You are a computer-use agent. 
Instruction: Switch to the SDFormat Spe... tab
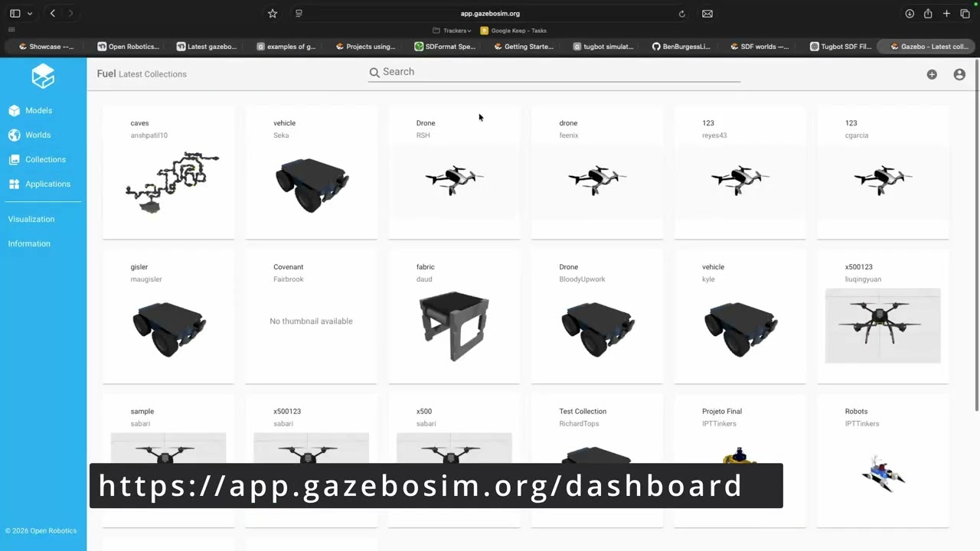(445, 47)
